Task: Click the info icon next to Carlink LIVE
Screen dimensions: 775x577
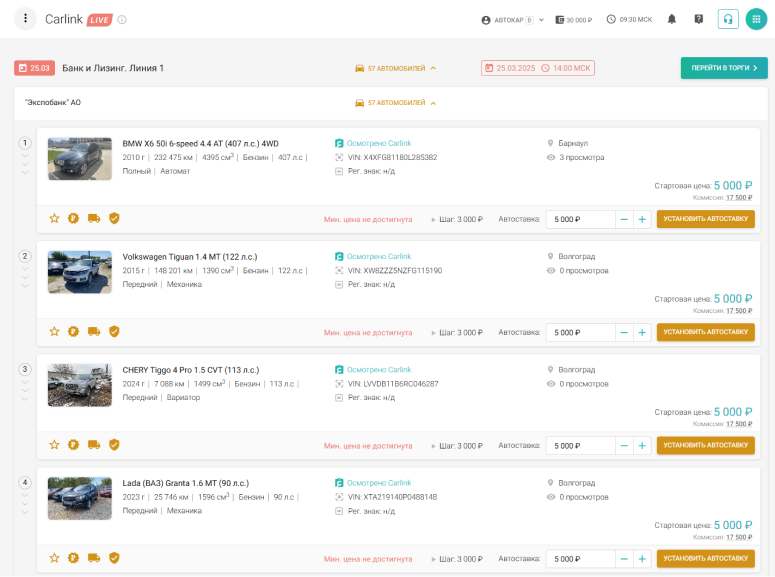Action: [122, 19]
